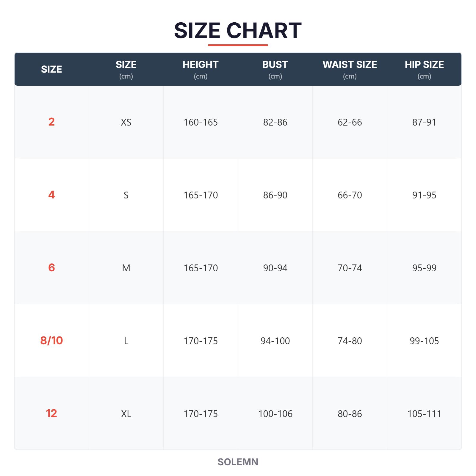Click the HIP SIZE column header
The width and height of the screenshot is (476, 476).
(x=424, y=69)
